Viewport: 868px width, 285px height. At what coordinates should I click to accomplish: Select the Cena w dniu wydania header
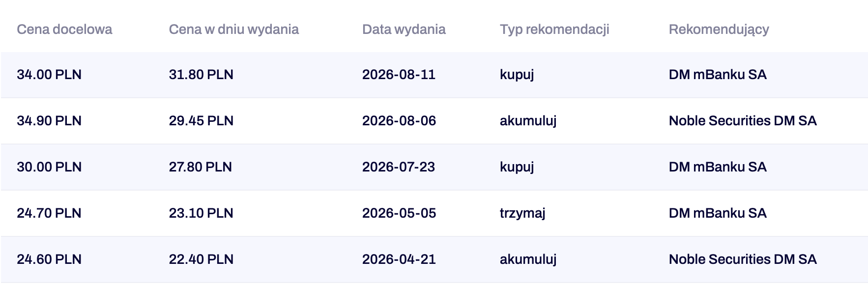pyautogui.click(x=233, y=29)
